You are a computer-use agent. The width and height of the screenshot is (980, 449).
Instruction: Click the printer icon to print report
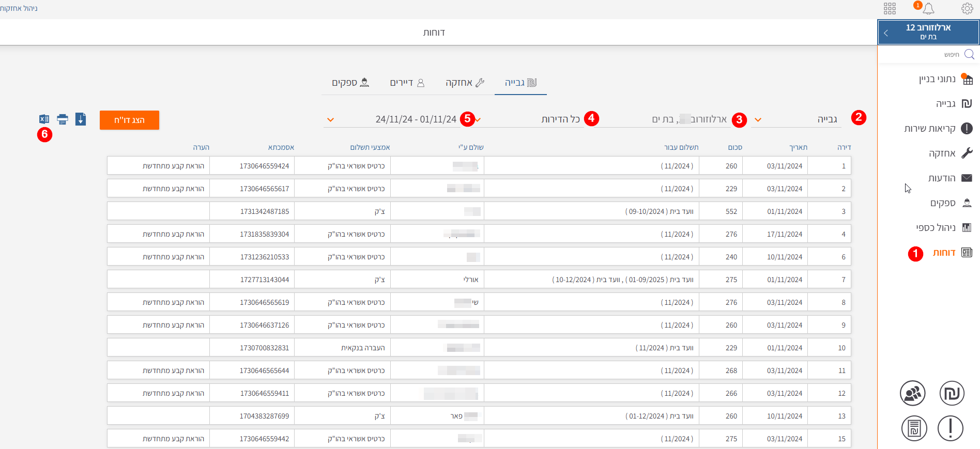(x=63, y=119)
